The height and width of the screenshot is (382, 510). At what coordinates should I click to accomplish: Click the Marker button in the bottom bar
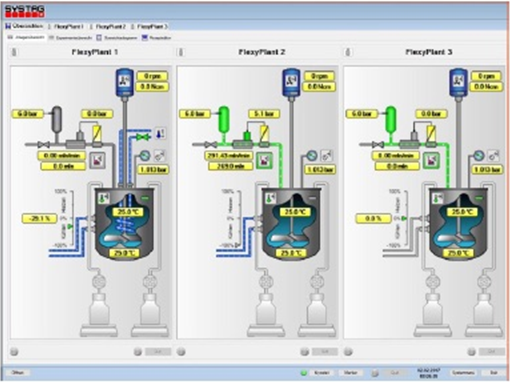click(x=350, y=372)
